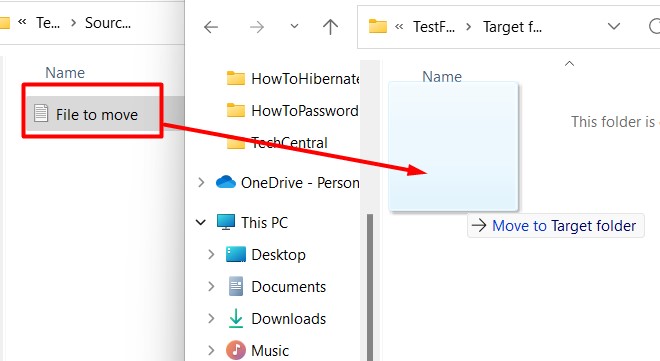Go forward using the right arrow

tap(257, 27)
